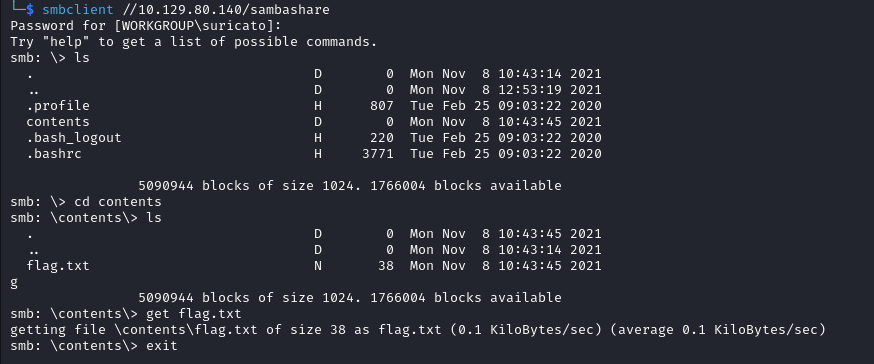Click the .profile file entry
This screenshot has width=874, height=364.
coord(58,106)
